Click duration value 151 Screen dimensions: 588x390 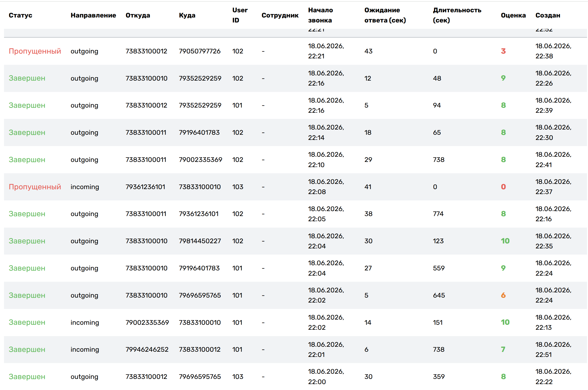[x=438, y=322]
